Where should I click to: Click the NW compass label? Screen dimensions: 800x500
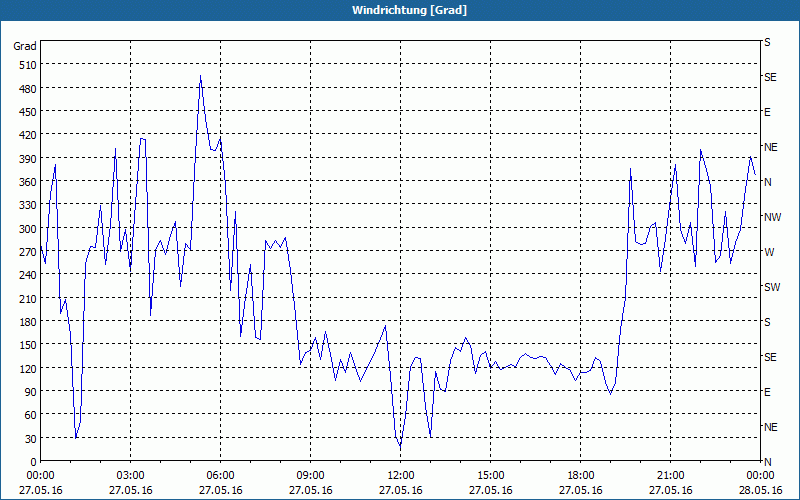click(x=772, y=217)
